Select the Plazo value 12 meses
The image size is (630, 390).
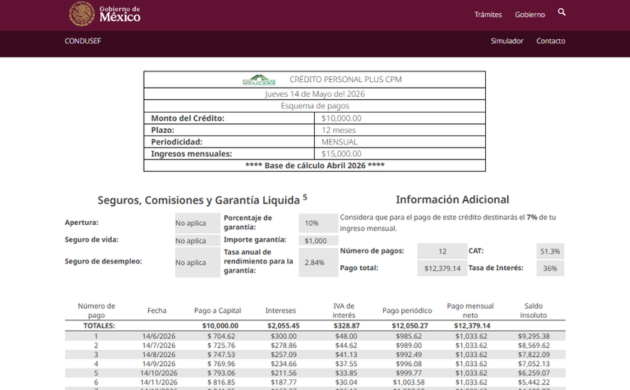[338, 130]
